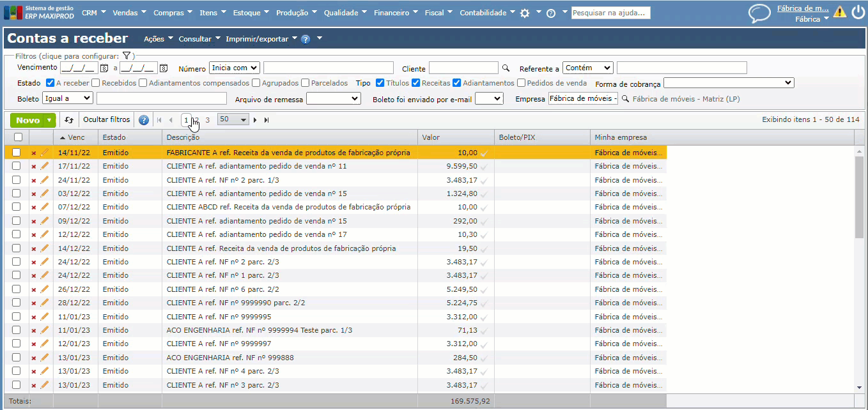This screenshot has width=868, height=410.
Task: Click the chat speech bubble icon
Action: [x=759, y=13]
